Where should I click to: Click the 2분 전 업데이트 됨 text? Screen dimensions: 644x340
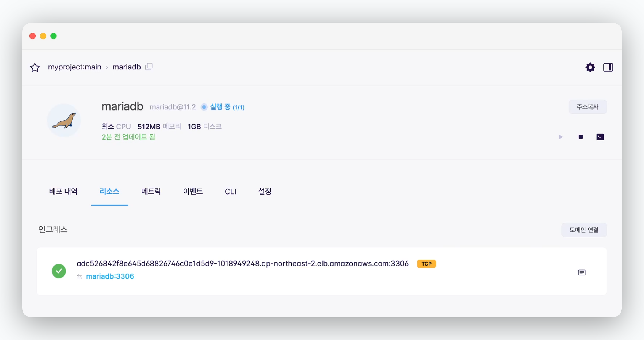point(128,137)
